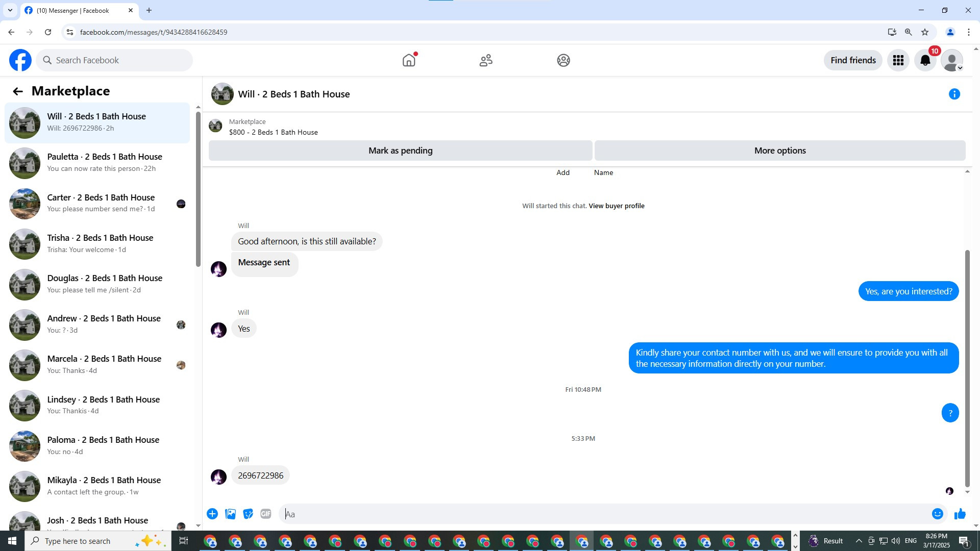Show hidden system tray icons
Screen dimensions: 980x551
click(x=859, y=541)
